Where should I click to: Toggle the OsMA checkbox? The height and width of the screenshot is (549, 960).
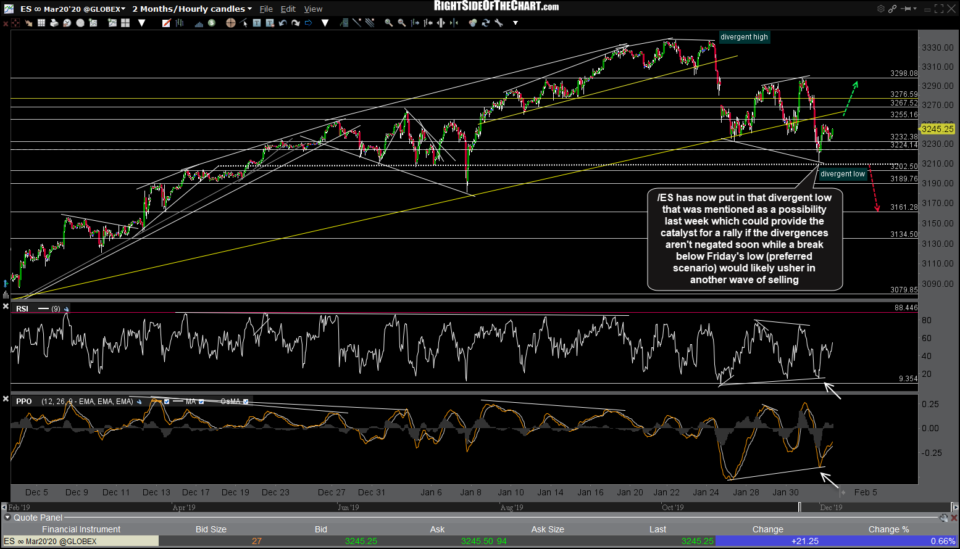246,401
